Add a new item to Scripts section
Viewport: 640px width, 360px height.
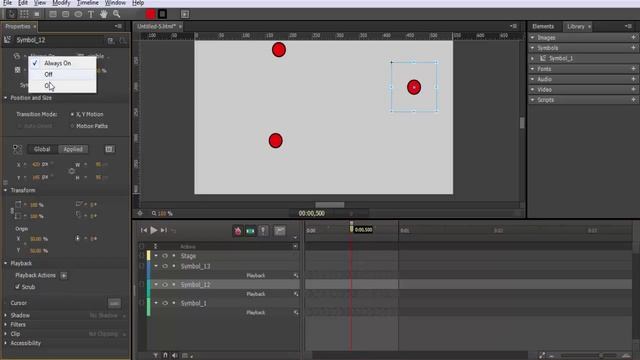click(633, 100)
